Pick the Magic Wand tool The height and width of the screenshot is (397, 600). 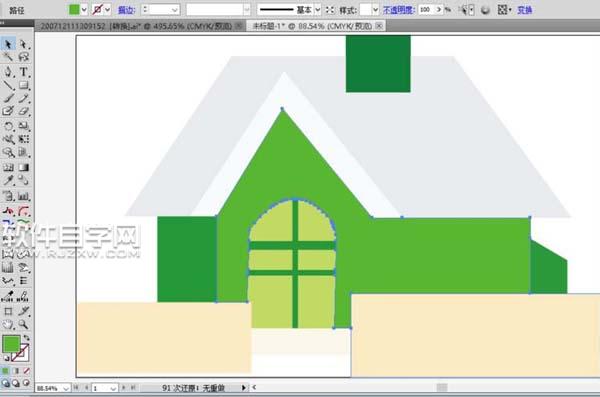pyautogui.click(x=8, y=57)
